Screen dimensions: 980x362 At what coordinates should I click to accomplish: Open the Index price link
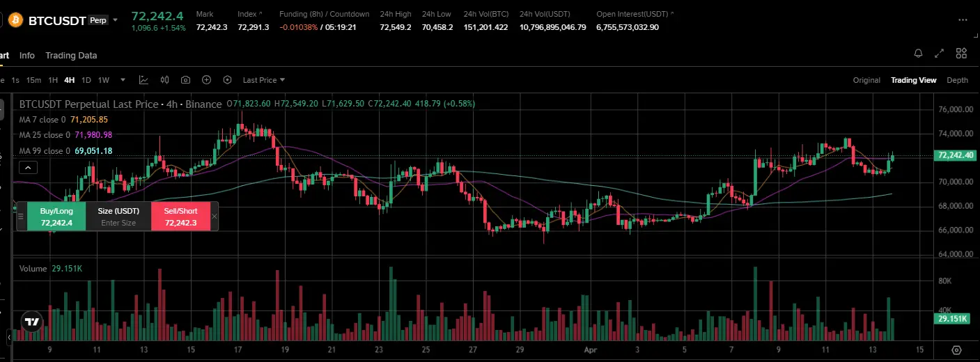pyautogui.click(x=250, y=14)
